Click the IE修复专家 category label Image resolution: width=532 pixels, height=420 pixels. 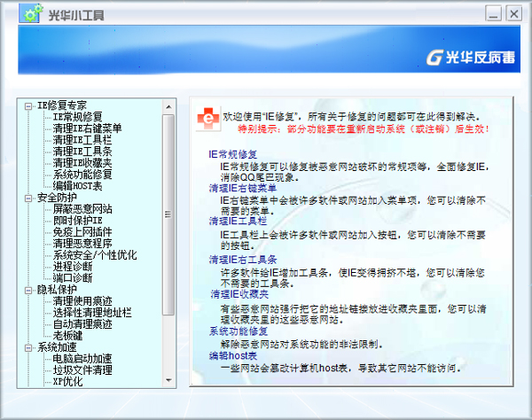pos(62,105)
